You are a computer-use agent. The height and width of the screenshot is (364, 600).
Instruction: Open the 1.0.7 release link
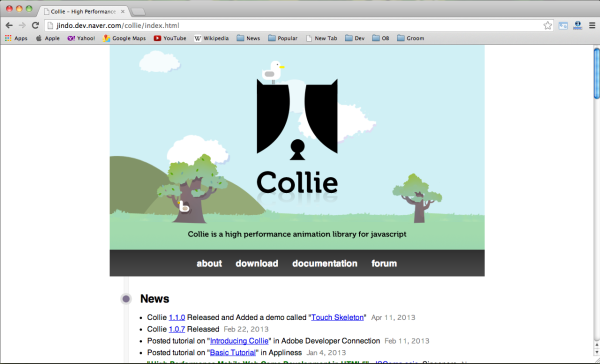click(177, 329)
